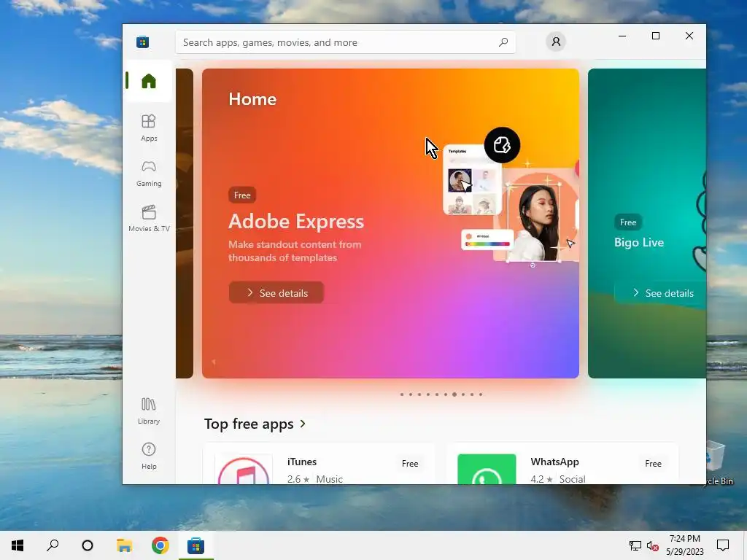The height and width of the screenshot is (560, 747).
Task: Click the search box in the Store
Action: coord(345,42)
